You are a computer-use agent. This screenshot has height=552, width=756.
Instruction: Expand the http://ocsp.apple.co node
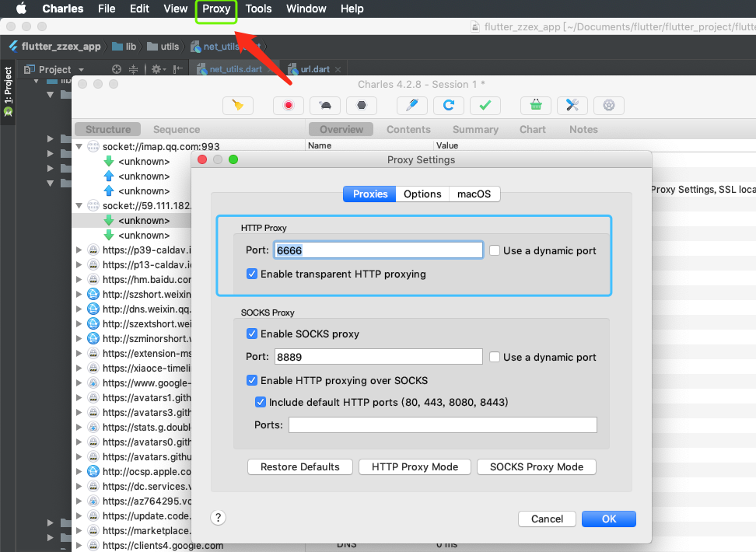click(x=79, y=471)
